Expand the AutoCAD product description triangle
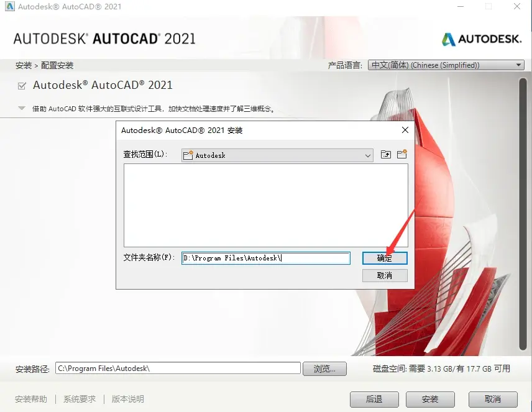The height and width of the screenshot is (412, 532). click(x=21, y=108)
